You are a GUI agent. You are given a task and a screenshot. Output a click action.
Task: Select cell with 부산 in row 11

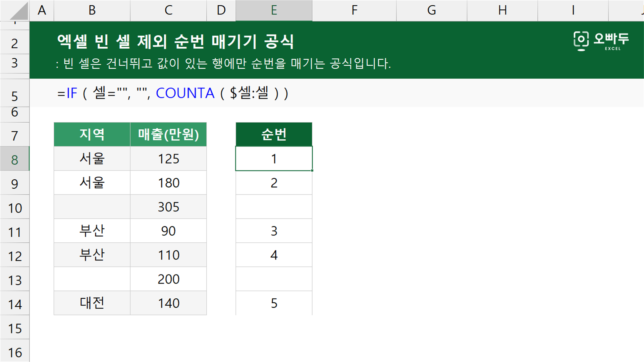[x=92, y=231]
